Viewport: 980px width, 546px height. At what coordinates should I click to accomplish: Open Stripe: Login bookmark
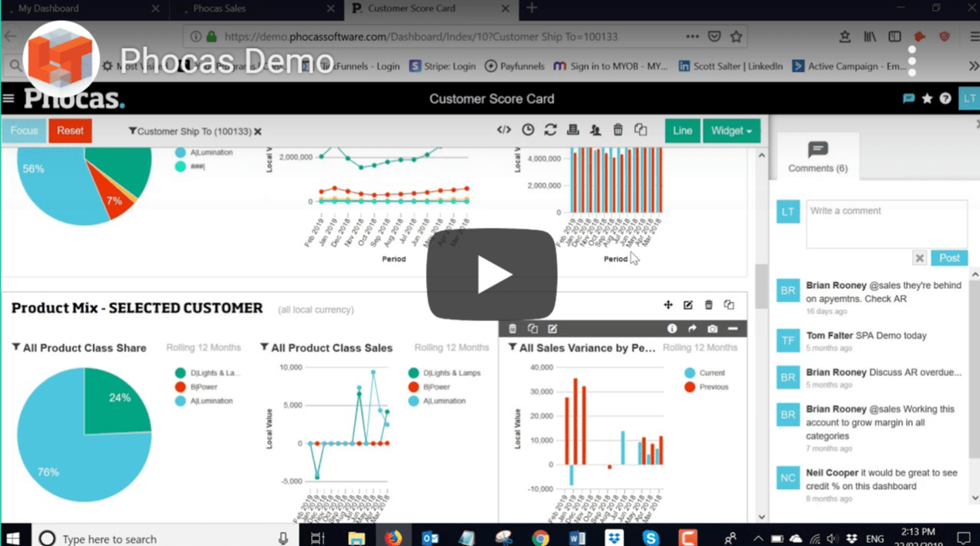(x=442, y=66)
